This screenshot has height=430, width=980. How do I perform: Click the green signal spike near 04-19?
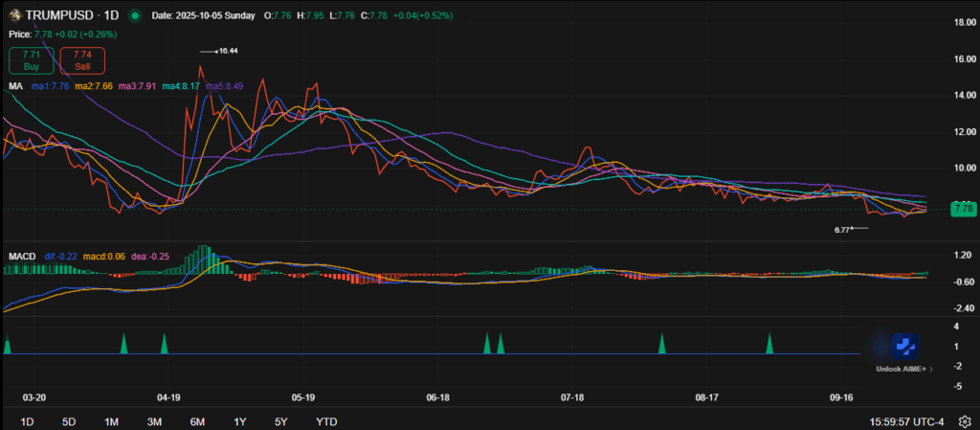coord(164,344)
